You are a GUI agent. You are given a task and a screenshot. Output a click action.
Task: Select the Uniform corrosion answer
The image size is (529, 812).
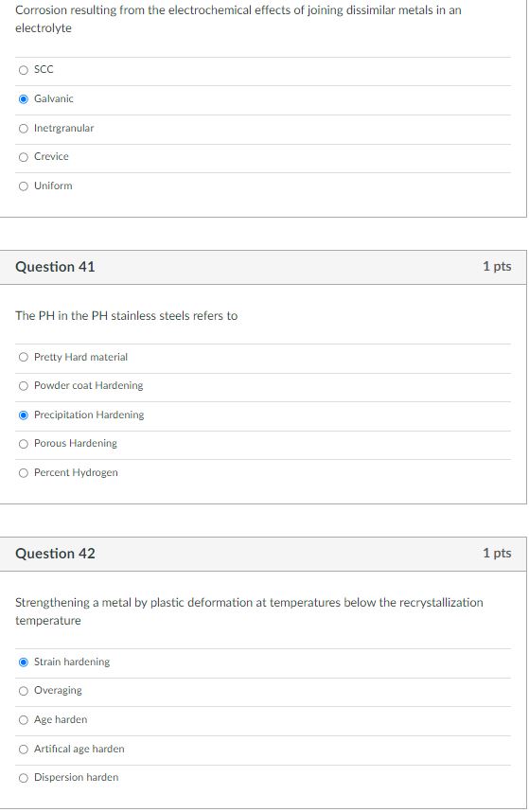pos(24,186)
